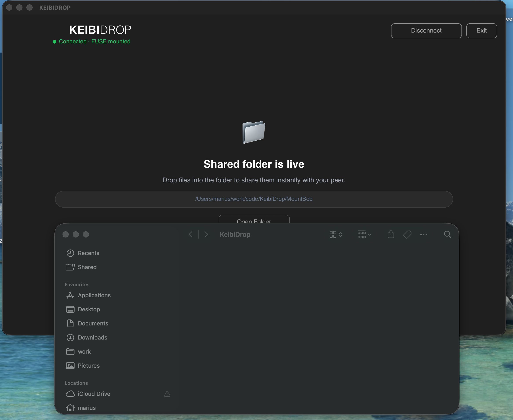Click the Finder search magnifier icon
The height and width of the screenshot is (420, 513).
[x=447, y=234]
